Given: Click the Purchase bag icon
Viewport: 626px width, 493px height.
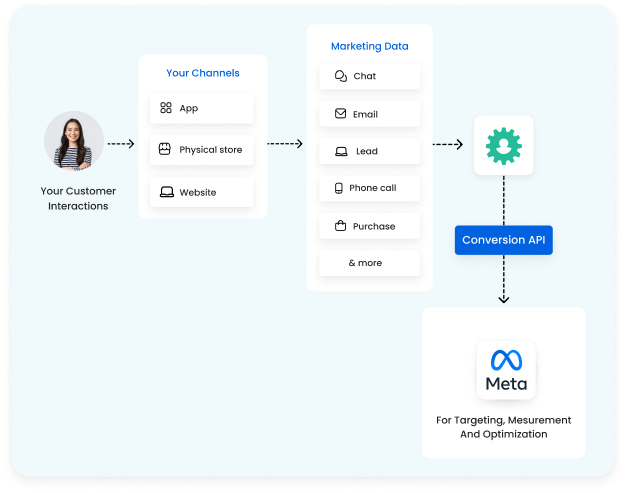Looking at the screenshot, I should [341, 226].
